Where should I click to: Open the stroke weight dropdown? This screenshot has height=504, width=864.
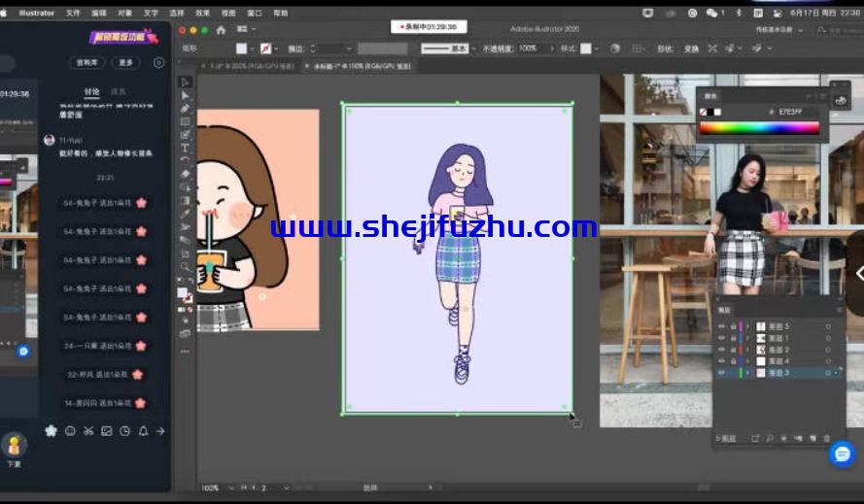(349, 49)
